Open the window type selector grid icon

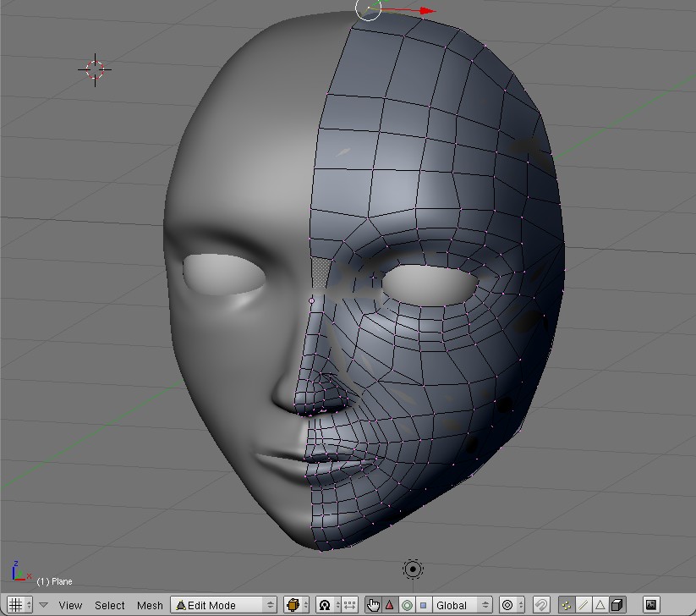pyautogui.click(x=17, y=605)
